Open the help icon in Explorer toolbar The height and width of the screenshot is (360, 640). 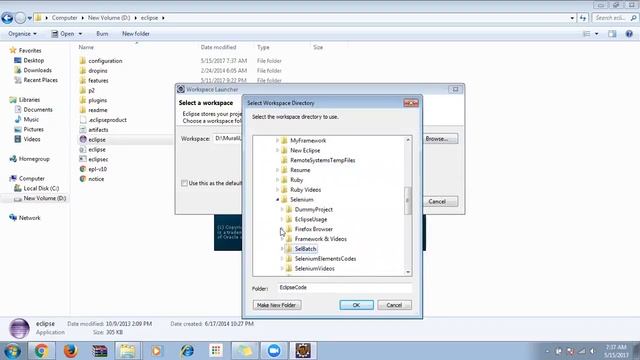pyautogui.click(x=629, y=34)
